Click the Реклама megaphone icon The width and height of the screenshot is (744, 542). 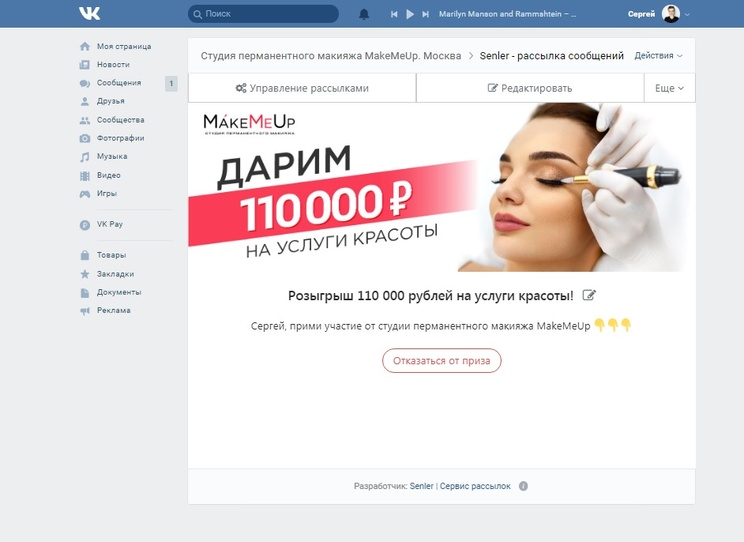85,311
